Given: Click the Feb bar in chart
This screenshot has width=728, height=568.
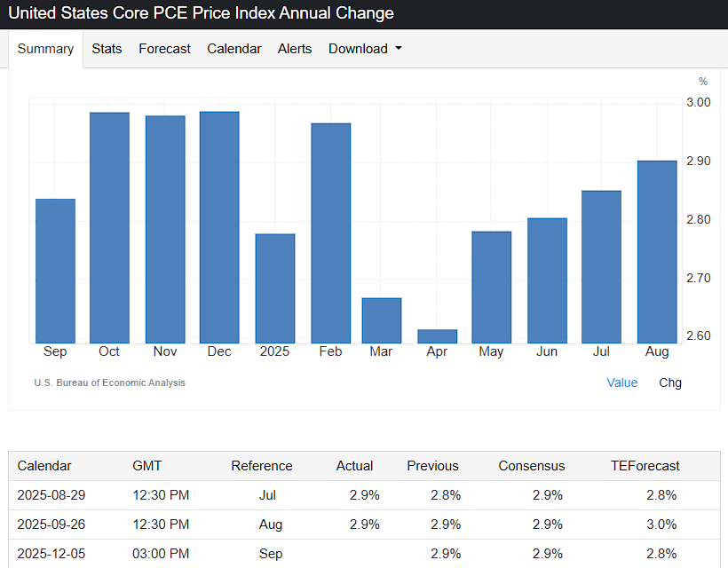Looking at the screenshot, I should [x=330, y=233].
